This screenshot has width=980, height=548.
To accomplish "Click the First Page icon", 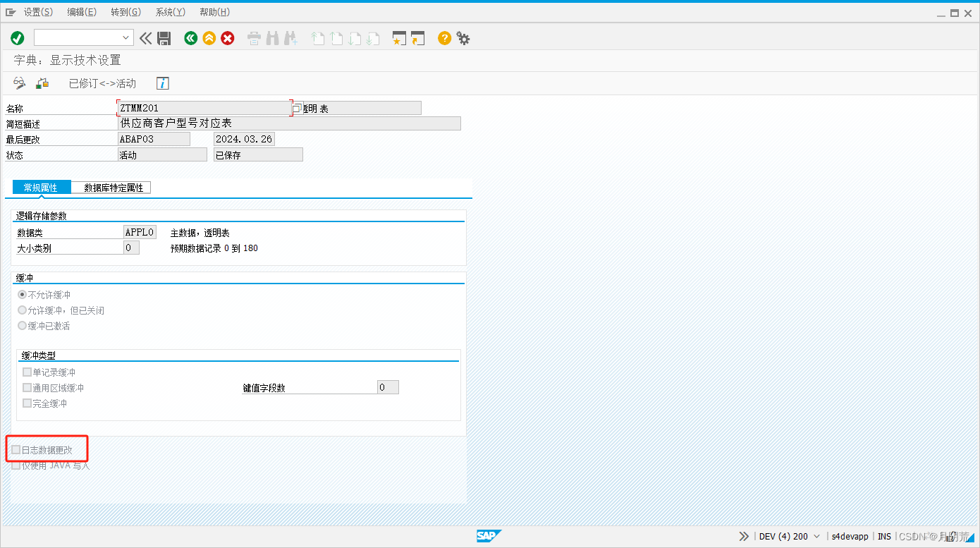I will click(x=318, y=39).
